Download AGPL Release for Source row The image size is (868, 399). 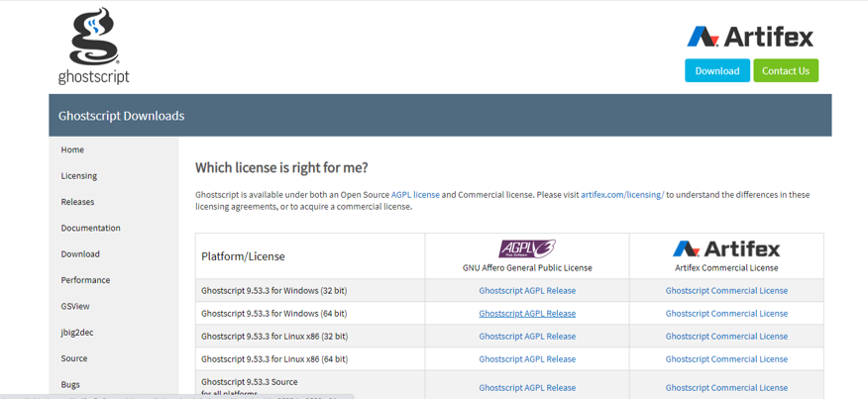pos(527,388)
